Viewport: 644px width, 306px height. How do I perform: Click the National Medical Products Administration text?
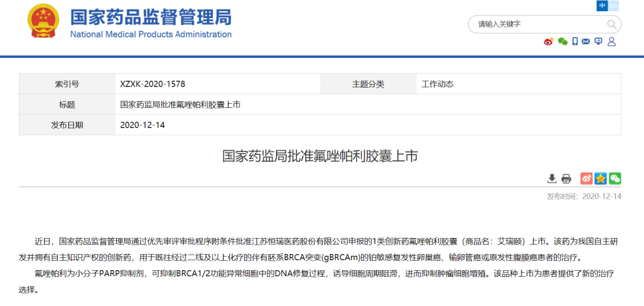click(x=151, y=35)
